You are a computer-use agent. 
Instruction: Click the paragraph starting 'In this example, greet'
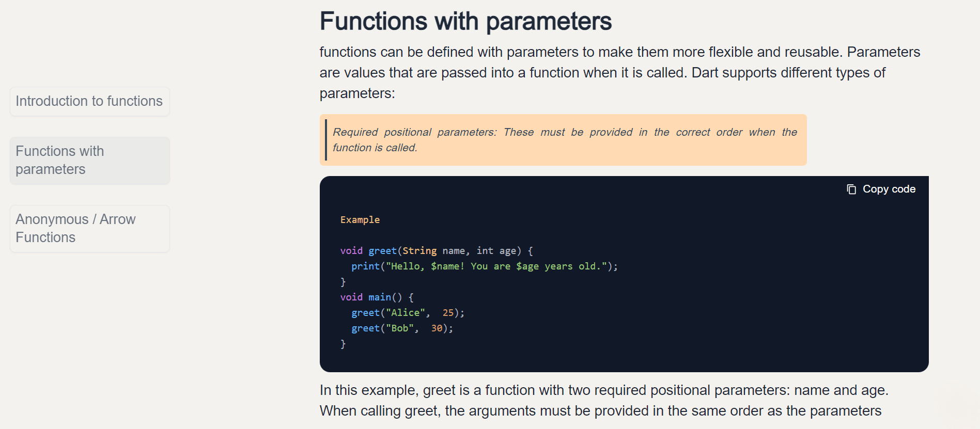(x=604, y=401)
